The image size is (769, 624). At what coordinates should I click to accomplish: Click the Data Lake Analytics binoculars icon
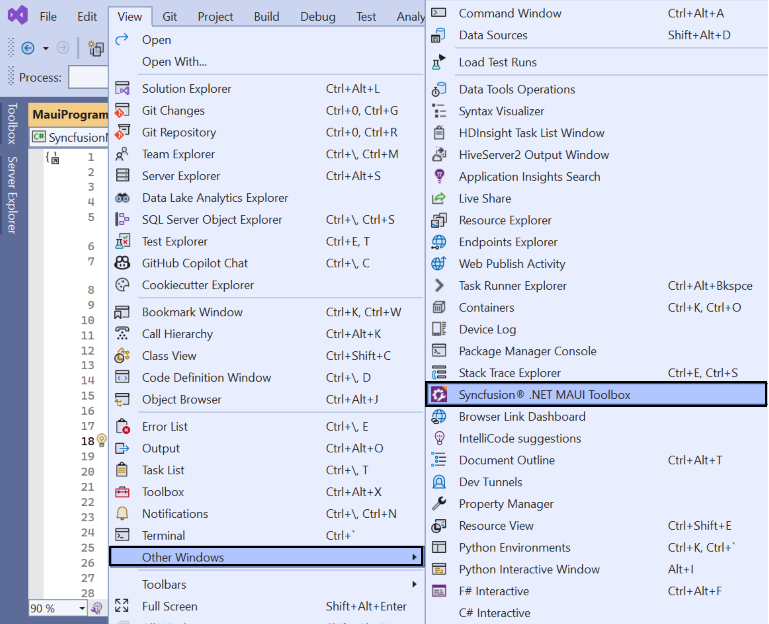[x=122, y=198]
